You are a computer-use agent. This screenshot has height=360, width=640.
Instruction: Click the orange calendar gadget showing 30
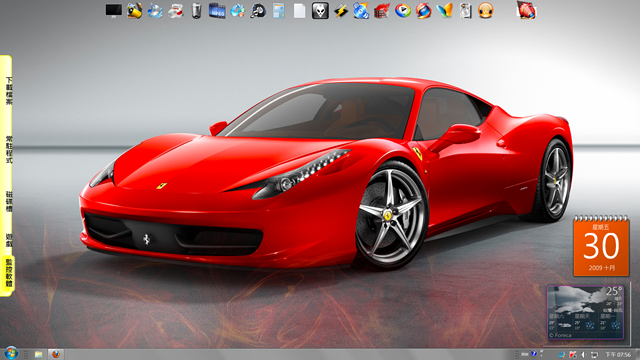pyautogui.click(x=601, y=246)
